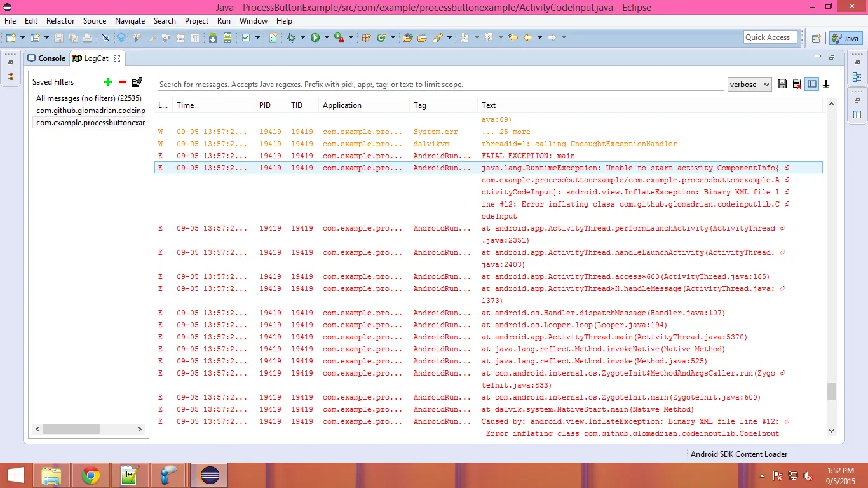Image resolution: width=868 pixels, height=488 pixels.
Task: Open the Project menu
Action: point(197,21)
